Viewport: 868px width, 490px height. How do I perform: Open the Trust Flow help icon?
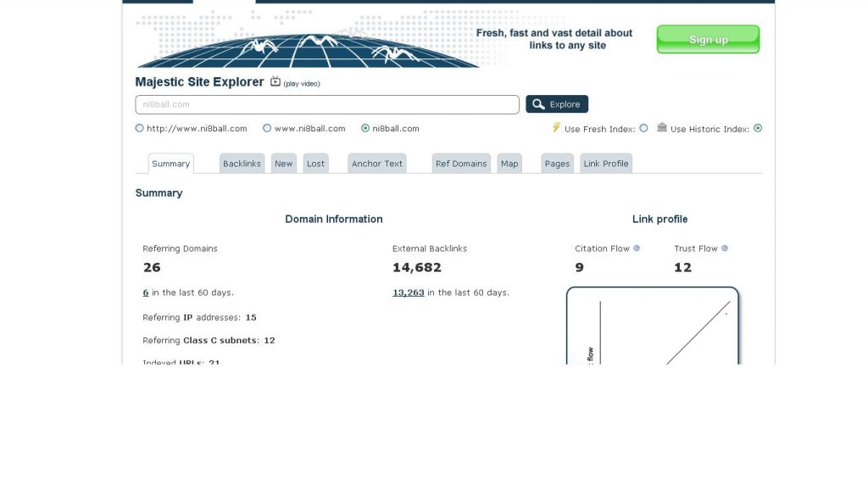point(725,248)
